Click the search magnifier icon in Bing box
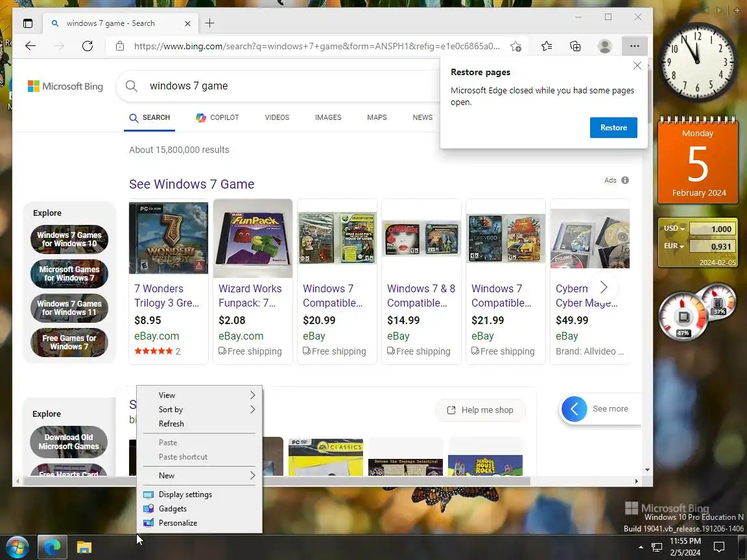 (x=132, y=86)
